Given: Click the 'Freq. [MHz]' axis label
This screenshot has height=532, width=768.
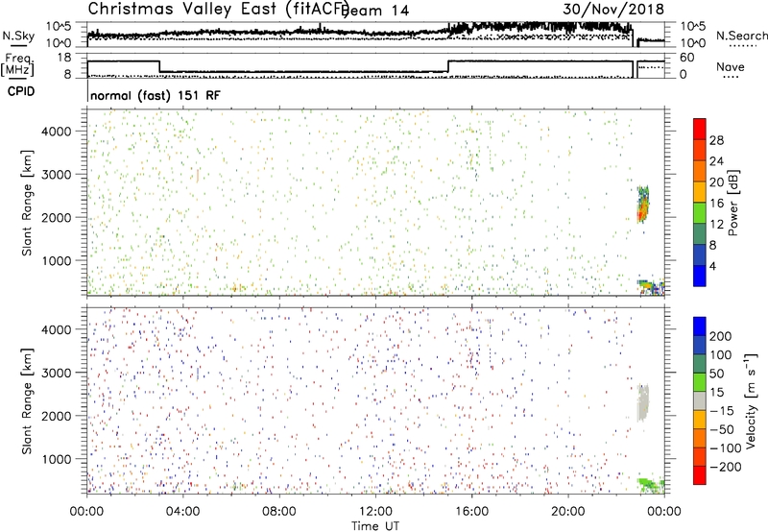Looking at the screenshot, I should (x=17, y=66).
